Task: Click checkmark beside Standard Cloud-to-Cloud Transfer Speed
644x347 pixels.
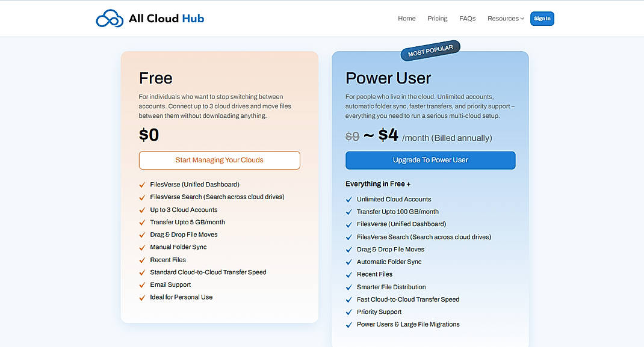Action: tap(142, 272)
